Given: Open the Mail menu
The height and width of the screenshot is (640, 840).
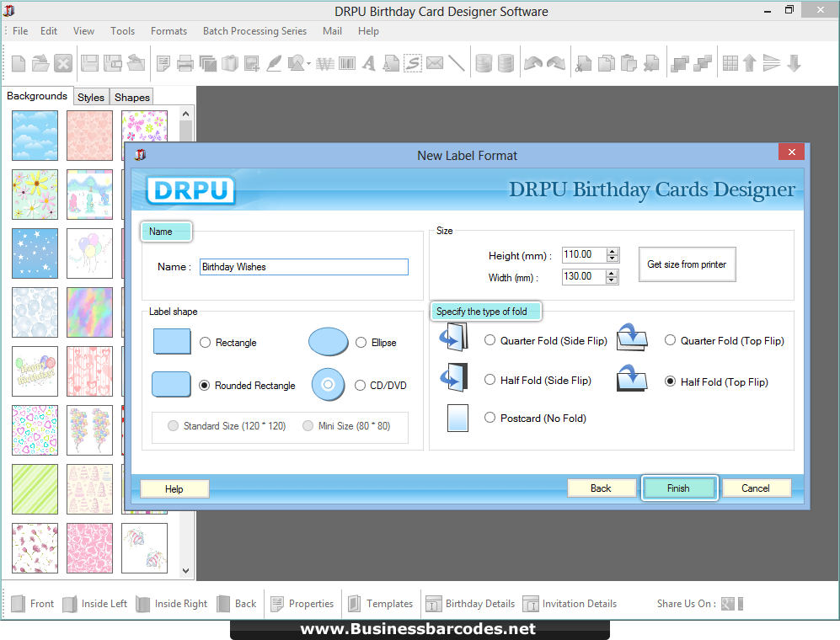Looking at the screenshot, I should tap(332, 31).
